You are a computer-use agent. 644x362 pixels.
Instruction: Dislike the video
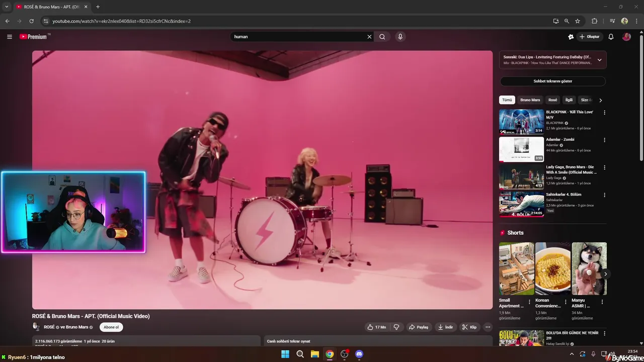click(396, 327)
